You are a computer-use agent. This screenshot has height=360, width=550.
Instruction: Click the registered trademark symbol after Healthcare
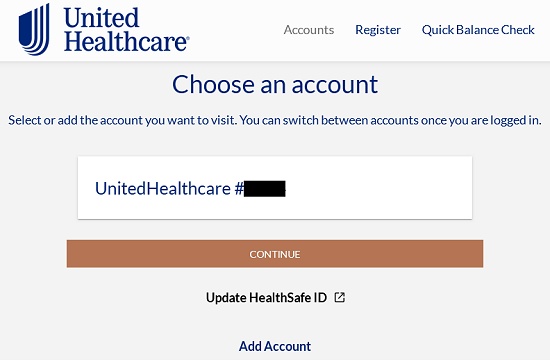coord(188,38)
